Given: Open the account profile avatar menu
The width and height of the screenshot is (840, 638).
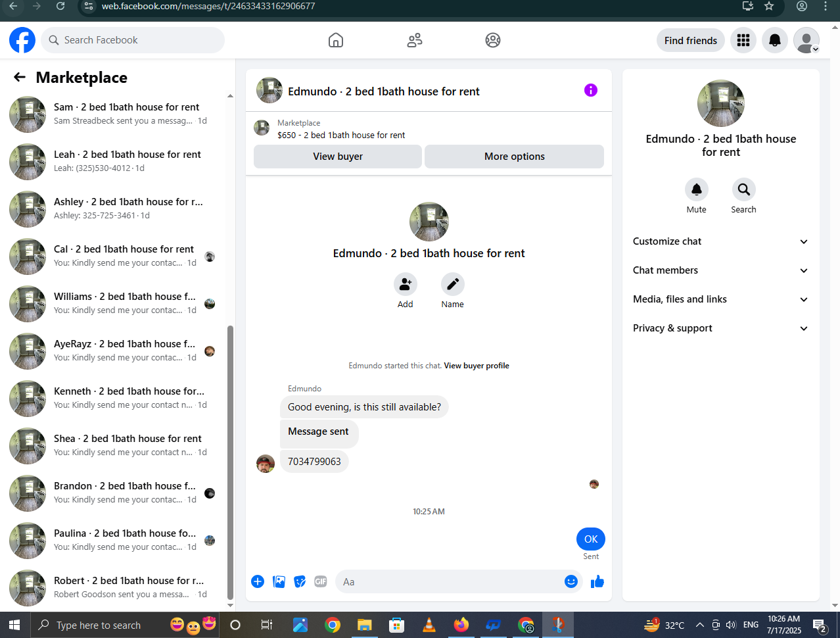Looking at the screenshot, I should pyautogui.click(x=806, y=40).
